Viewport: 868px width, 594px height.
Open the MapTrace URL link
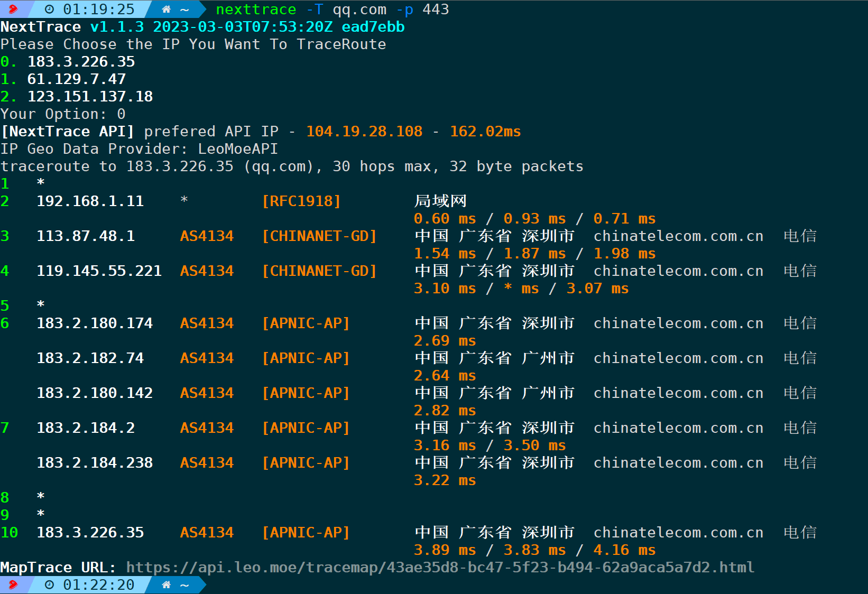(440, 568)
